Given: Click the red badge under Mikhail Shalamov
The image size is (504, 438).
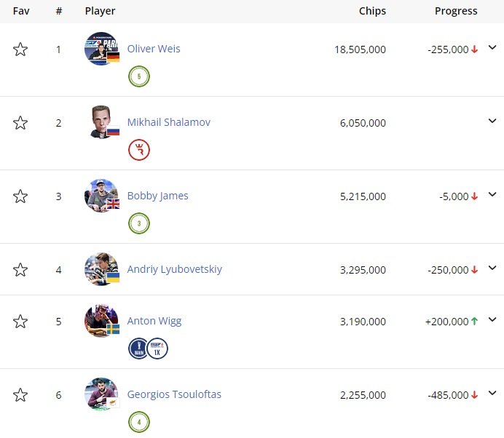Looking at the screenshot, I should coord(139,150).
